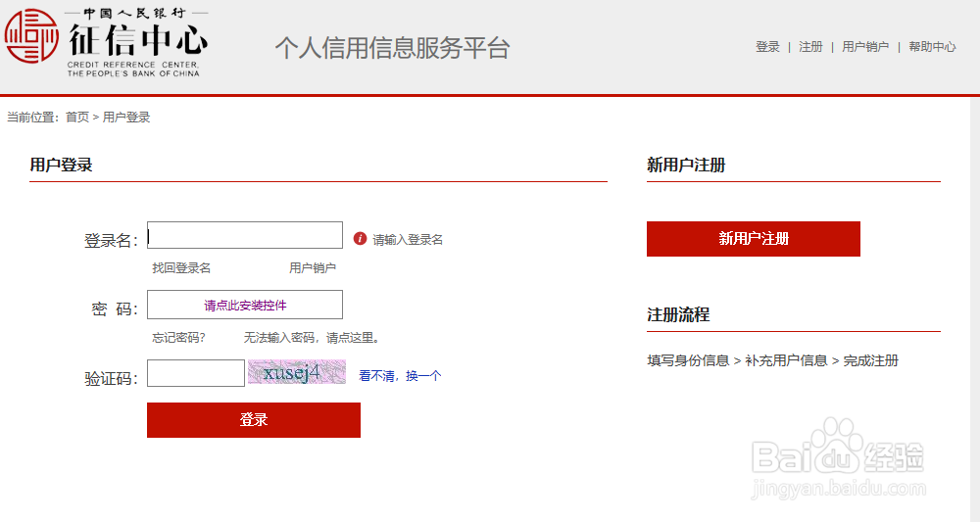Click the 忘记密码? link
Viewport: 980px width, 522px height.
click(178, 338)
